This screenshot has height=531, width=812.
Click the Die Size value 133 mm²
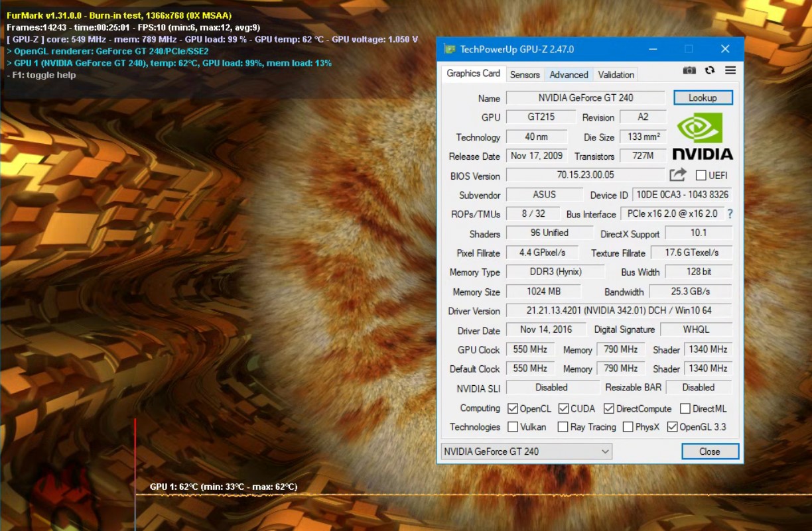pos(643,137)
